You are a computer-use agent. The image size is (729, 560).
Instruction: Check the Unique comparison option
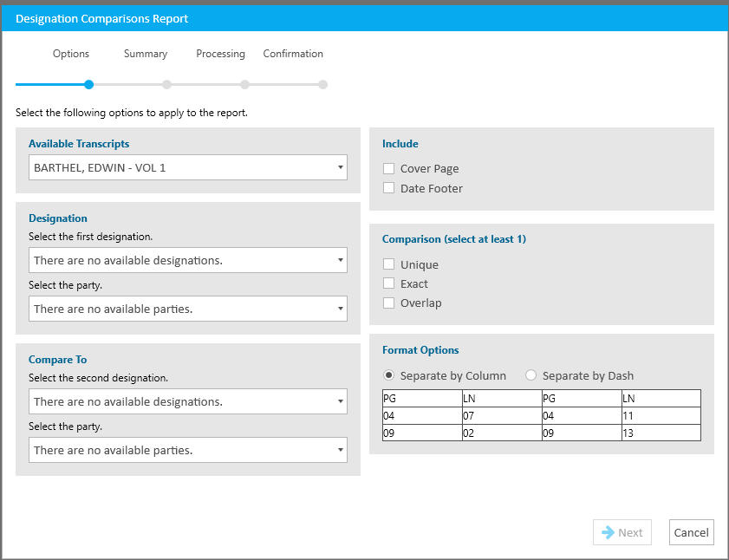click(388, 264)
